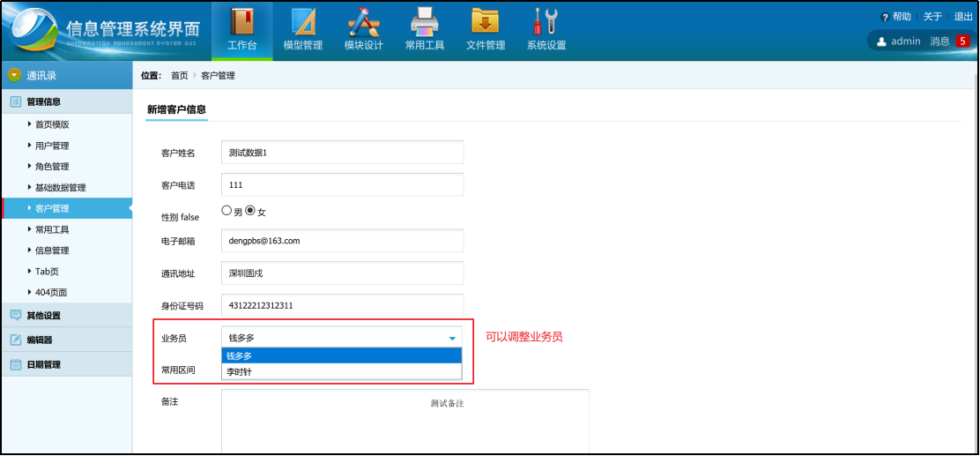Viewport: 980px width, 456px height.
Task: Click 首页 in the breadcrumb
Action: pos(180,76)
